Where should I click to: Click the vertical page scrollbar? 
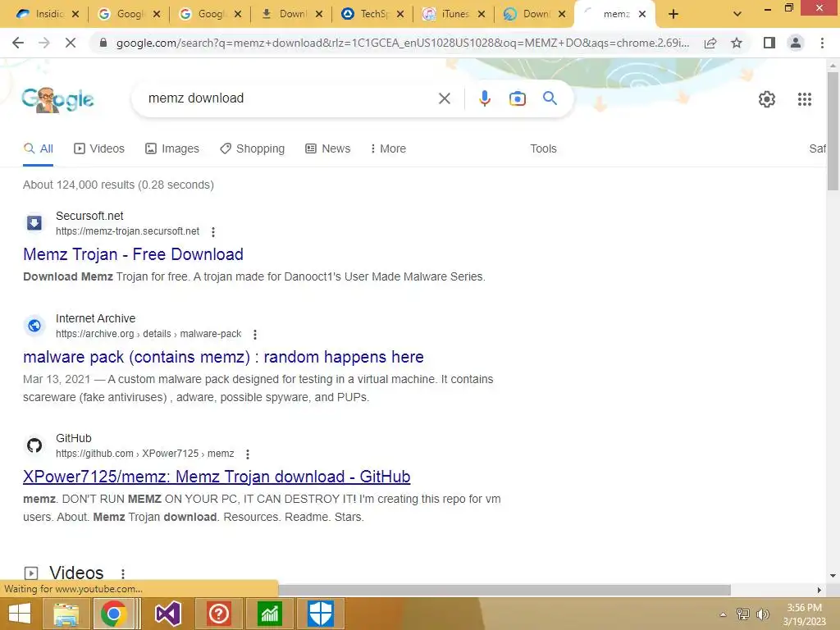833,130
